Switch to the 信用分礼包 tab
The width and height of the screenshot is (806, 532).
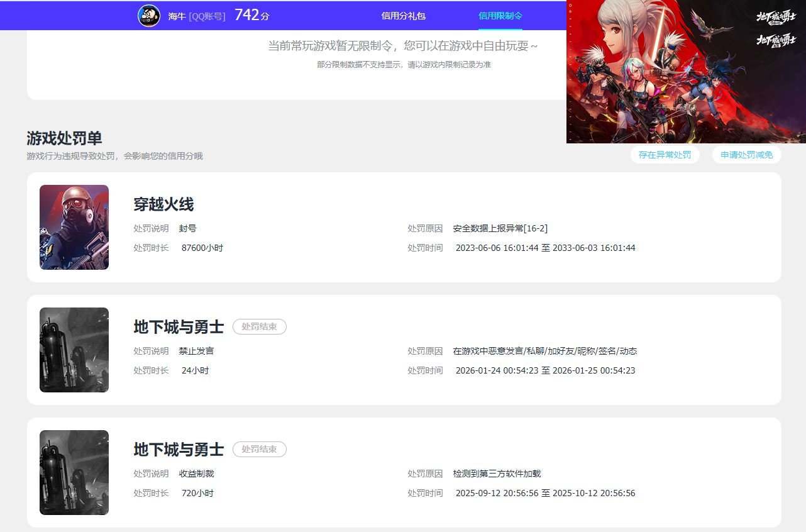point(404,16)
